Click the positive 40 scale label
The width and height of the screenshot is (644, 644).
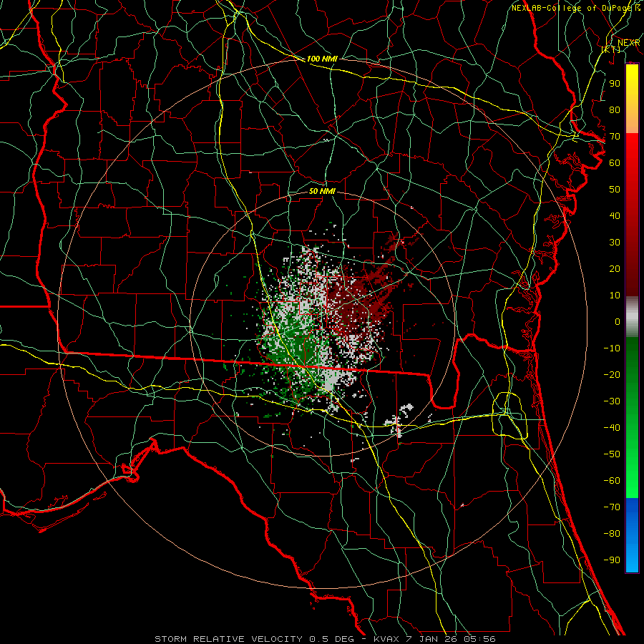point(615,215)
